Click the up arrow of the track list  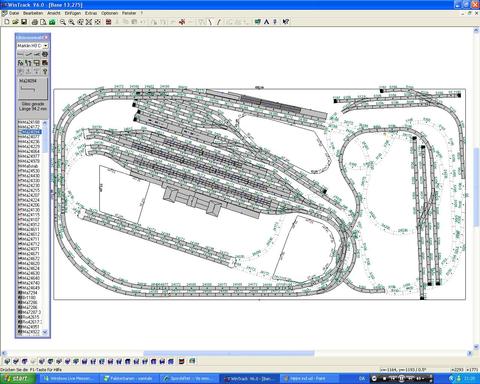(x=45, y=123)
